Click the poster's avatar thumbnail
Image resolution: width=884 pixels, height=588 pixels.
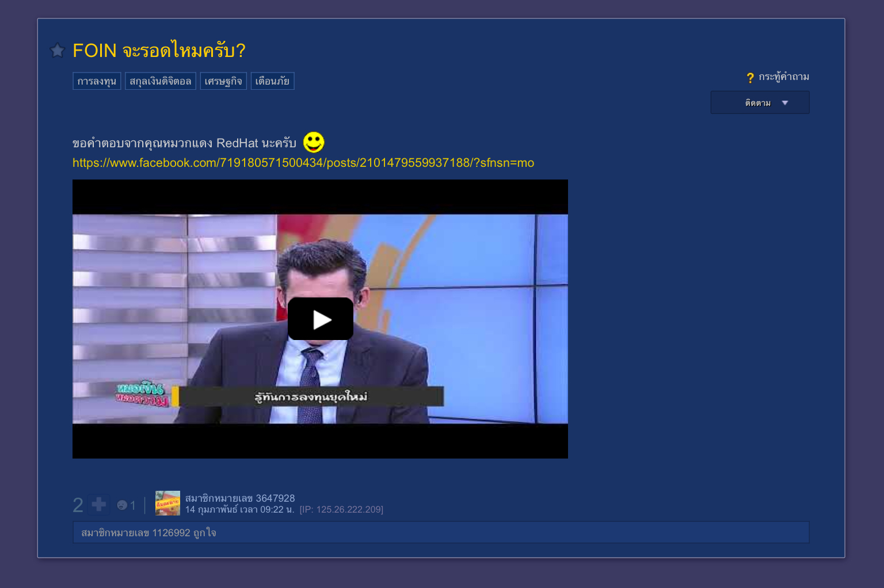click(167, 503)
